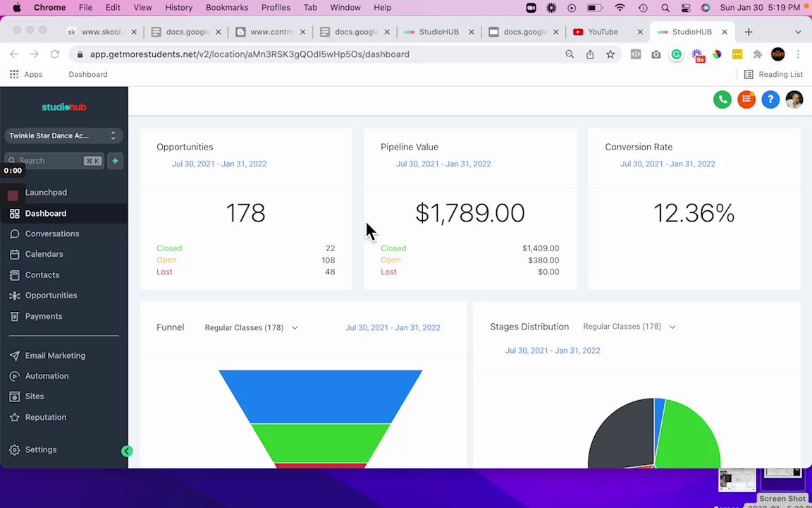Collapse the sidebar with green arrow

point(127,451)
